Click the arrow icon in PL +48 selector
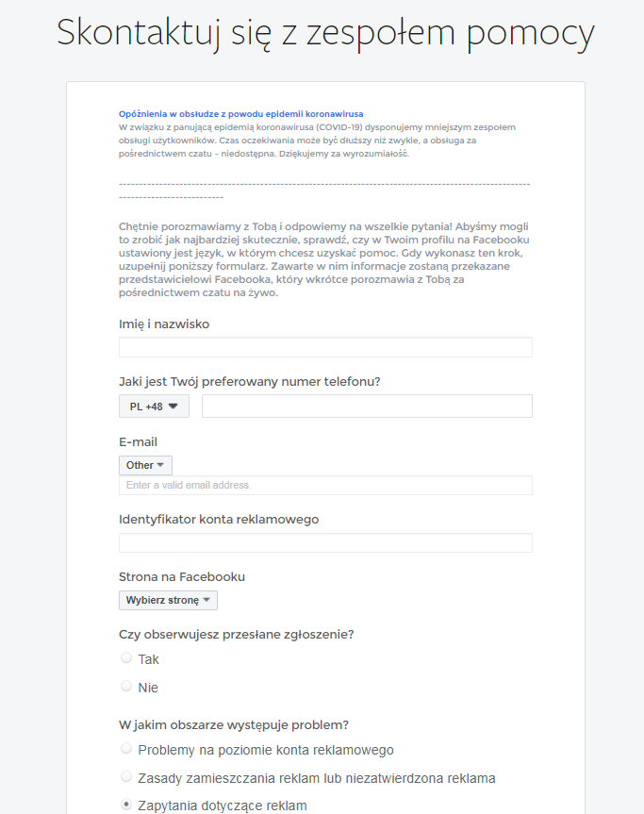Image resolution: width=644 pixels, height=814 pixels. coord(173,407)
